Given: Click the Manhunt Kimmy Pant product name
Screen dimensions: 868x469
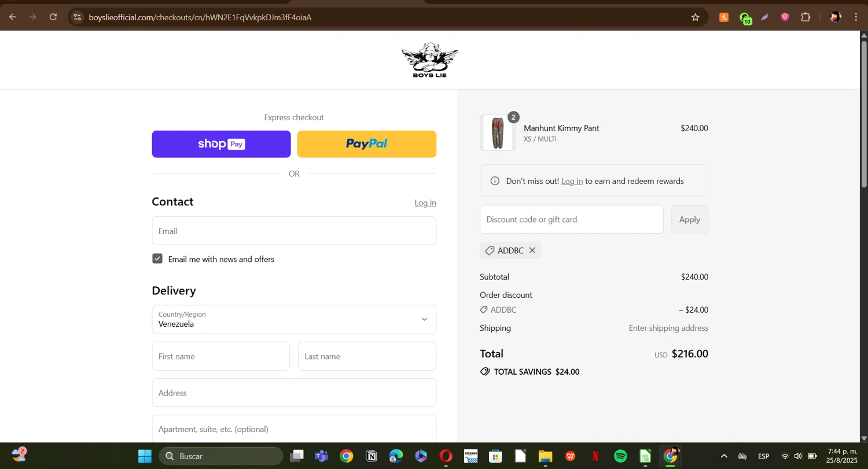Looking at the screenshot, I should 561,128.
